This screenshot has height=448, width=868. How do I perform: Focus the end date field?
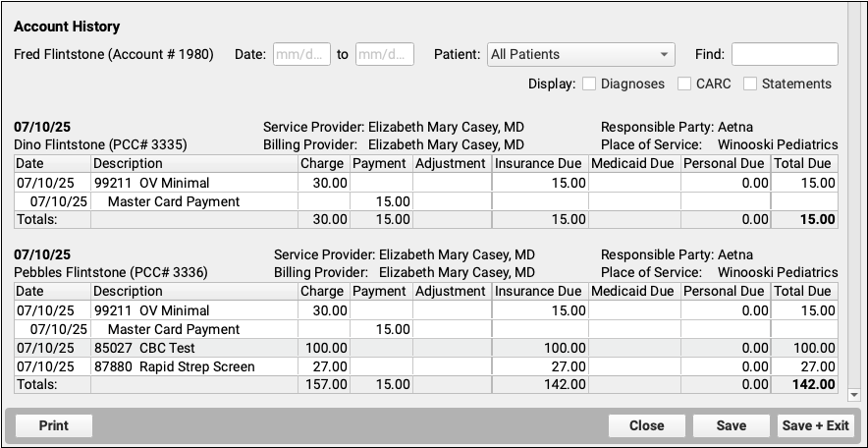[x=384, y=54]
